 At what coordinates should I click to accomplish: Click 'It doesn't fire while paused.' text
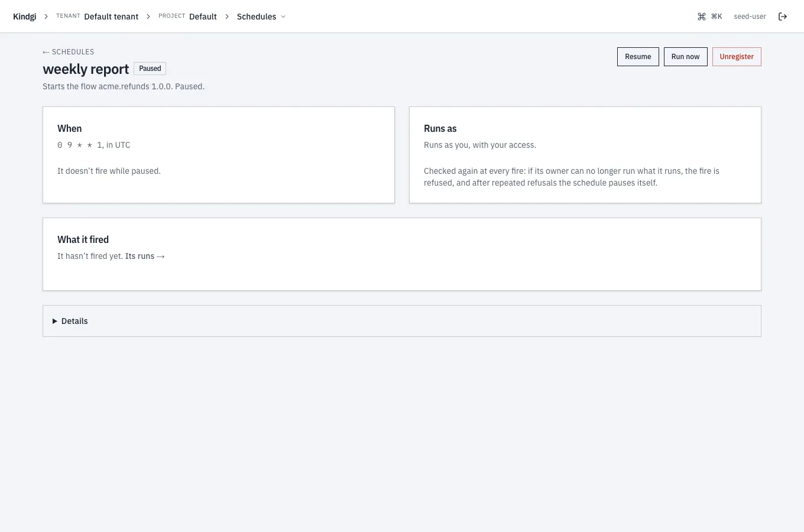109,171
